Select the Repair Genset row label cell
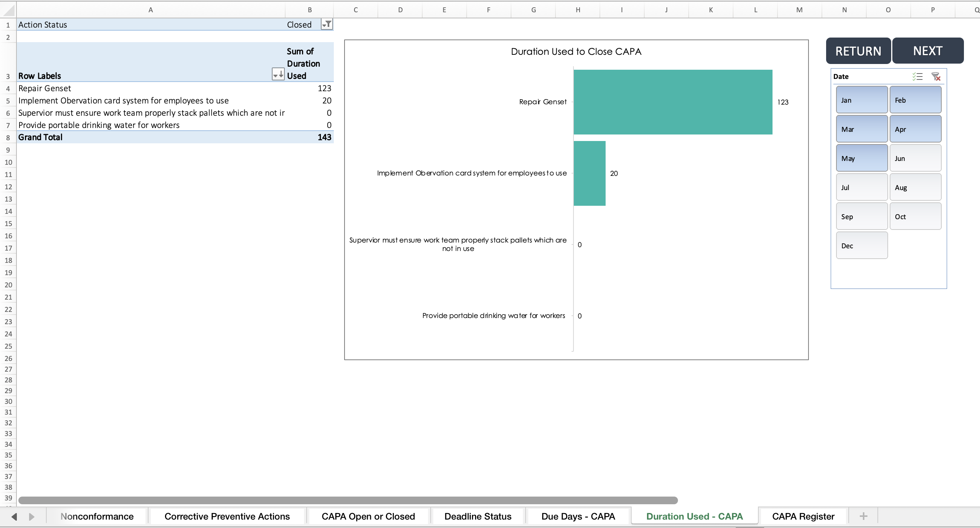This screenshot has height=528, width=980. 151,88
